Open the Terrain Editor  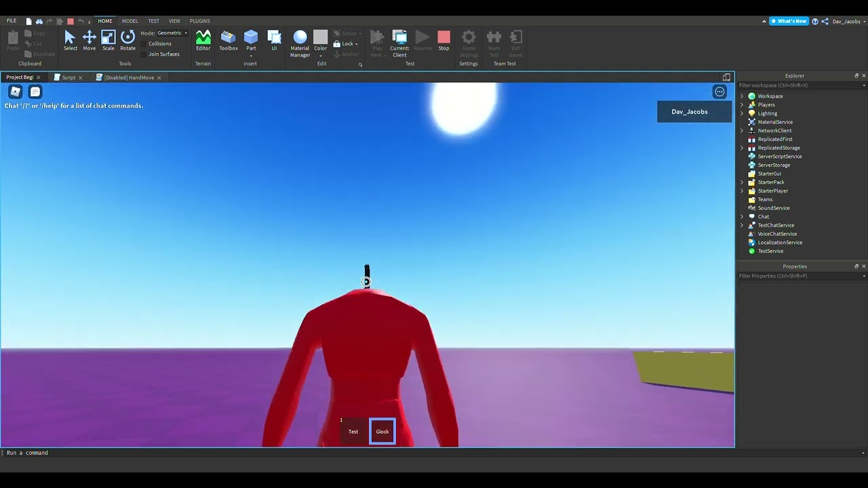pyautogui.click(x=203, y=40)
